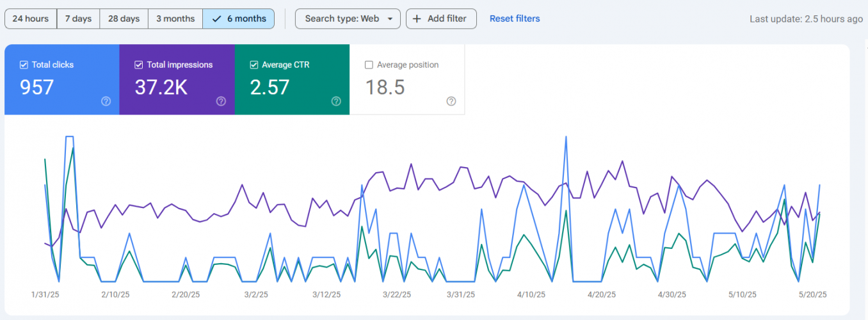This screenshot has height=320, width=868.
Task: Click the Search type dropdown arrow
Action: click(390, 19)
